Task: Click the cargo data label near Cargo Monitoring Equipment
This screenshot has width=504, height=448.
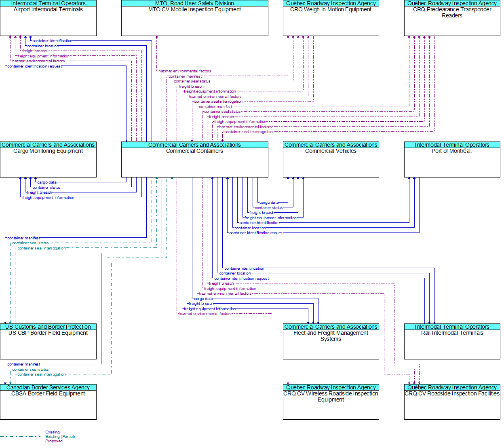Action: [47, 182]
